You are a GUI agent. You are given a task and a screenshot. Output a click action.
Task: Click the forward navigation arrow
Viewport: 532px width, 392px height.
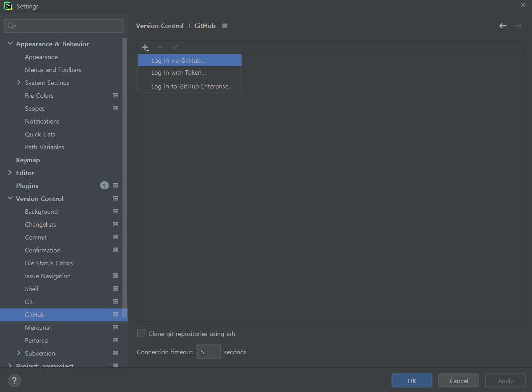pos(518,26)
